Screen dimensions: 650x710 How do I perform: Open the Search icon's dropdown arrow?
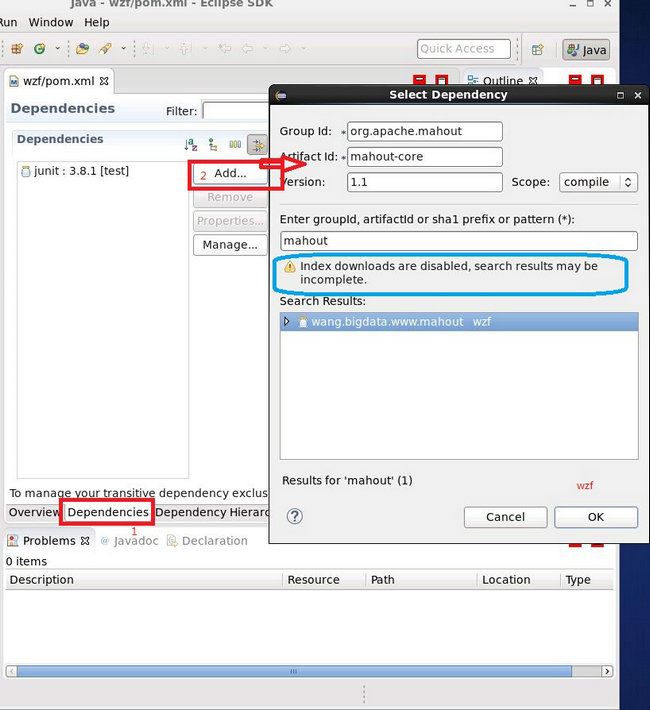pyautogui.click(x=123, y=48)
